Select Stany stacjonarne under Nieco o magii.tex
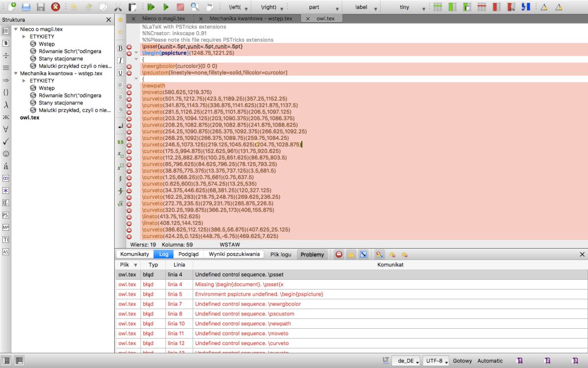Viewport: 588px width, 368px height. [x=61, y=58]
